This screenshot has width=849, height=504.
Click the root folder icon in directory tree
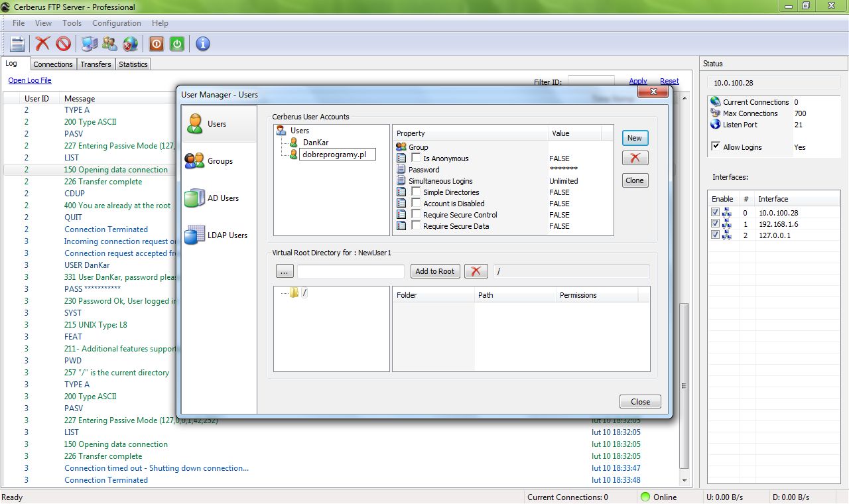(294, 292)
